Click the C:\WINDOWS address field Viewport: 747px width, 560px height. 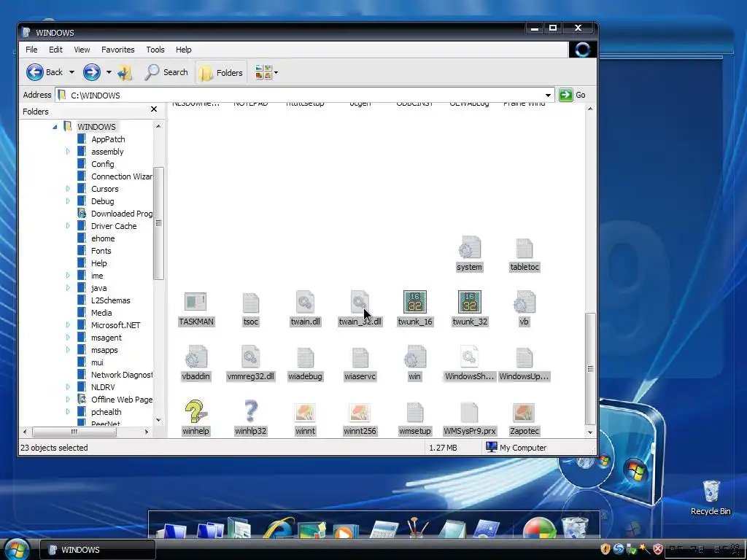point(305,96)
